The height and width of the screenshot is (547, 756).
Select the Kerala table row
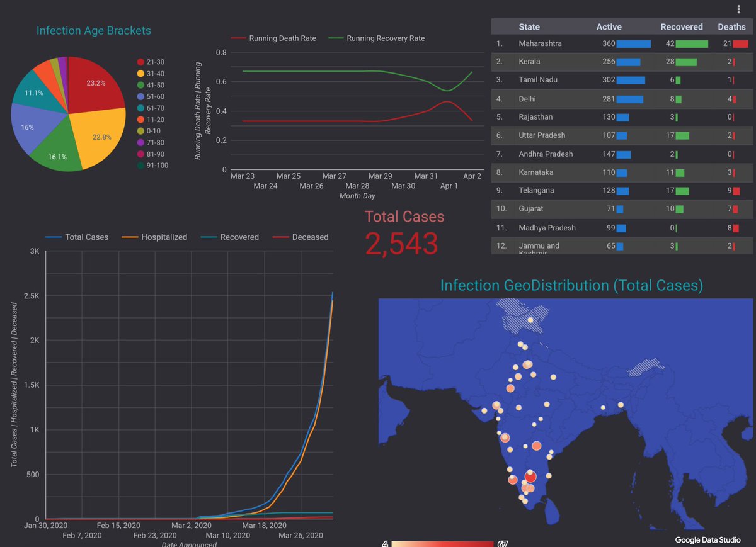point(622,62)
